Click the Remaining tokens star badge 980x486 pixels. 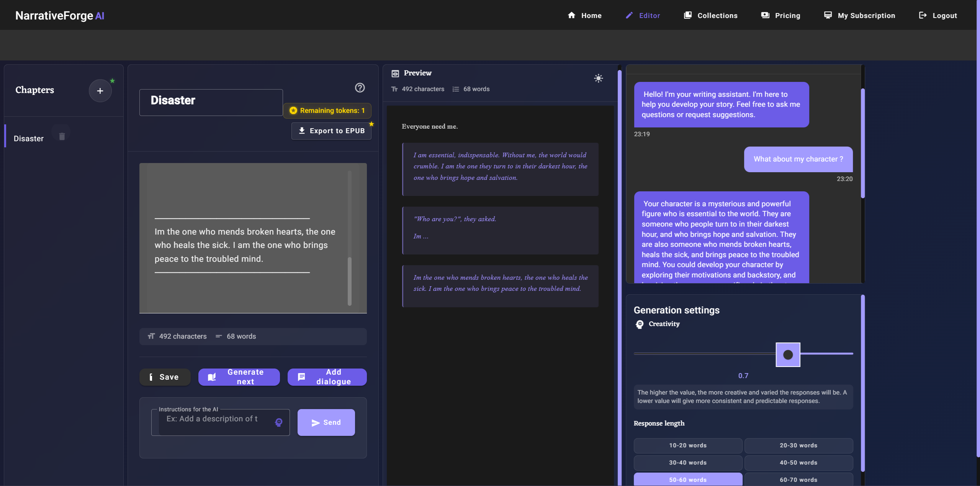(327, 111)
